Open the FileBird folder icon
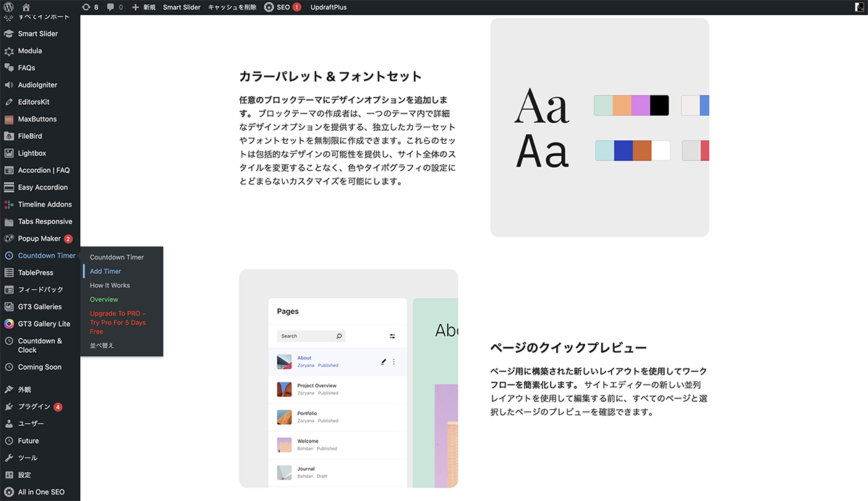This screenshot has width=868, height=501. point(9,136)
